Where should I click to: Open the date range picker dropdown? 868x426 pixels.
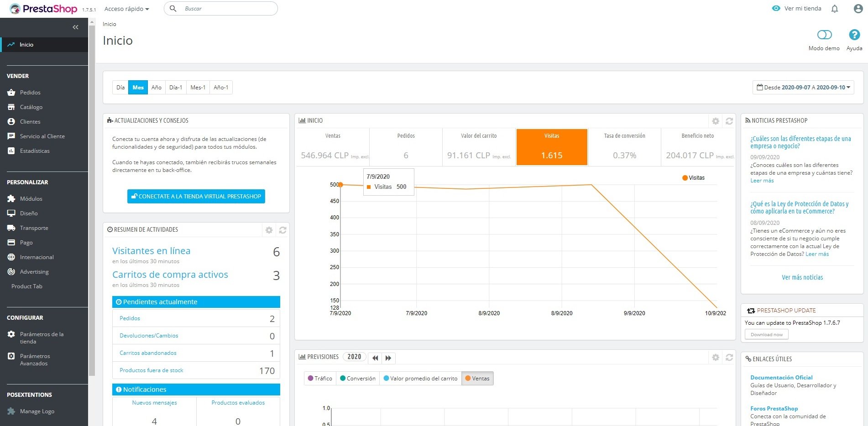803,88
